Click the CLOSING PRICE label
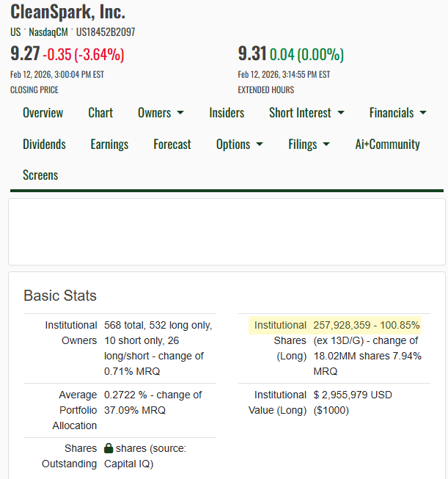The width and height of the screenshot is (448, 479). click(34, 89)
